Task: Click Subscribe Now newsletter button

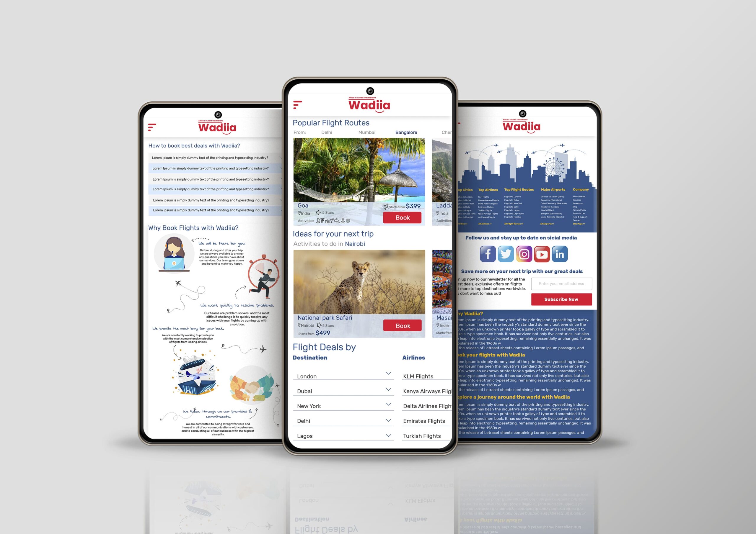Action: (561, 299)
